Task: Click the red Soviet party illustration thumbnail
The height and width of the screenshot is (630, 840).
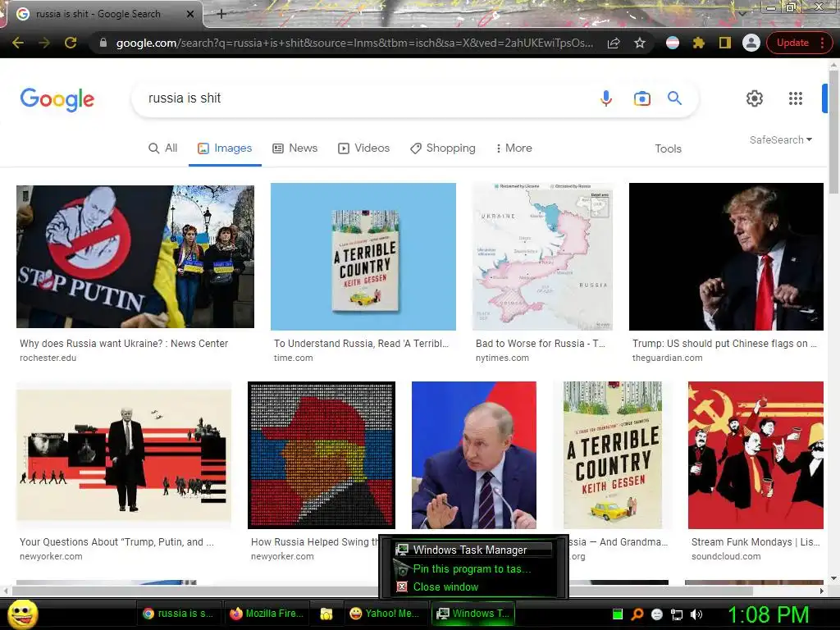Action: 756,454
